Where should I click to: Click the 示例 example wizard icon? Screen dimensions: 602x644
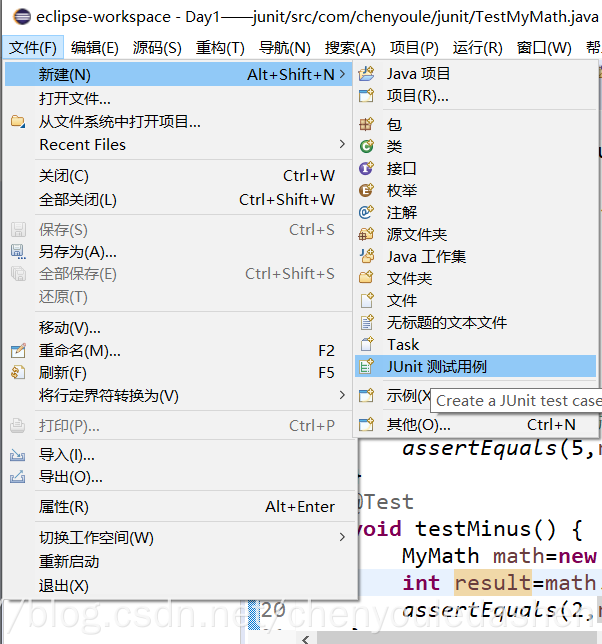[366, 396]
